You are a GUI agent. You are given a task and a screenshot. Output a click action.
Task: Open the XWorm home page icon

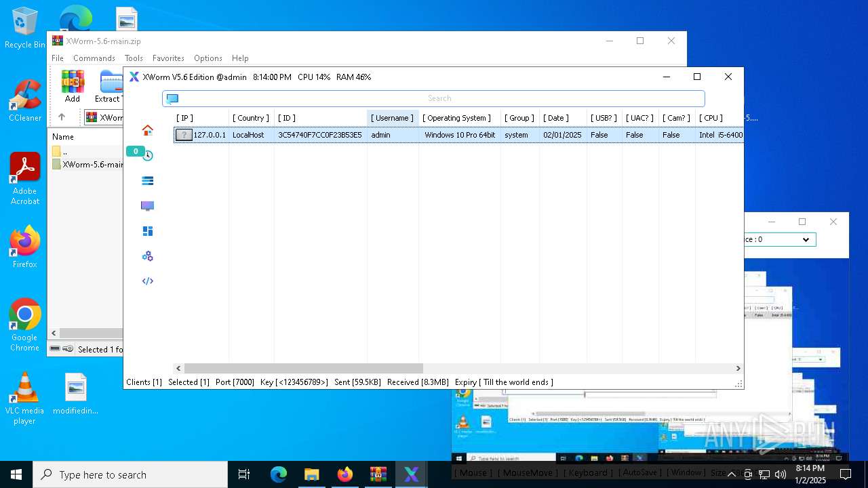click(147, 130)
